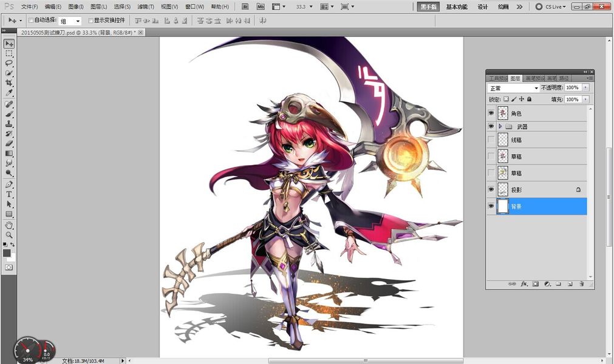Delete layer with trash icon
Screen dimensions: 614x364
581,284
